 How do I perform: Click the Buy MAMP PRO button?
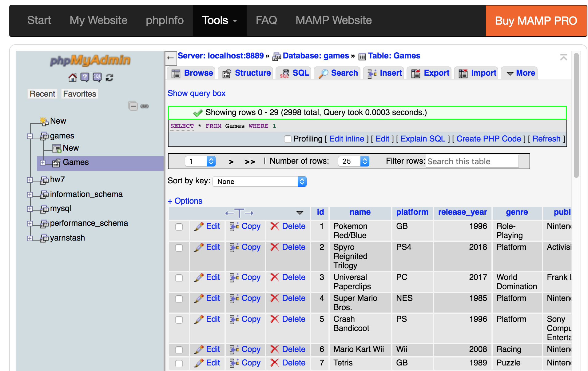click(x=536, y=21)
